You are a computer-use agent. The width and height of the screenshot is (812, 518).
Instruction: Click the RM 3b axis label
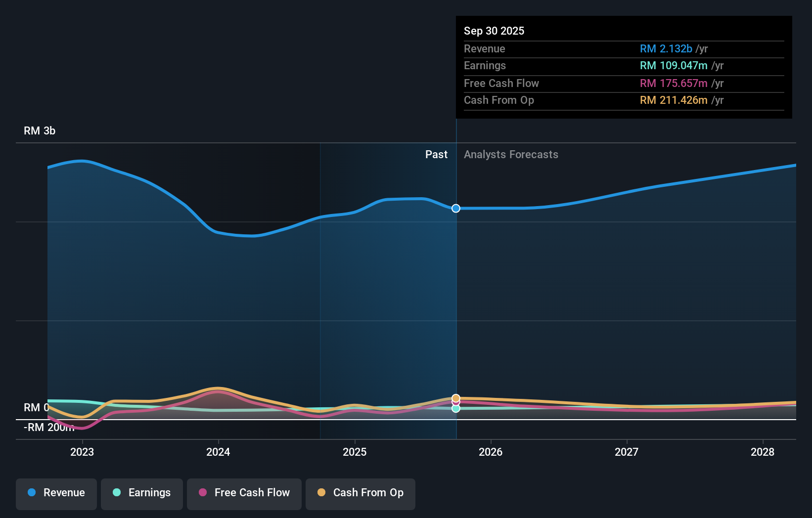pos(39,130)
